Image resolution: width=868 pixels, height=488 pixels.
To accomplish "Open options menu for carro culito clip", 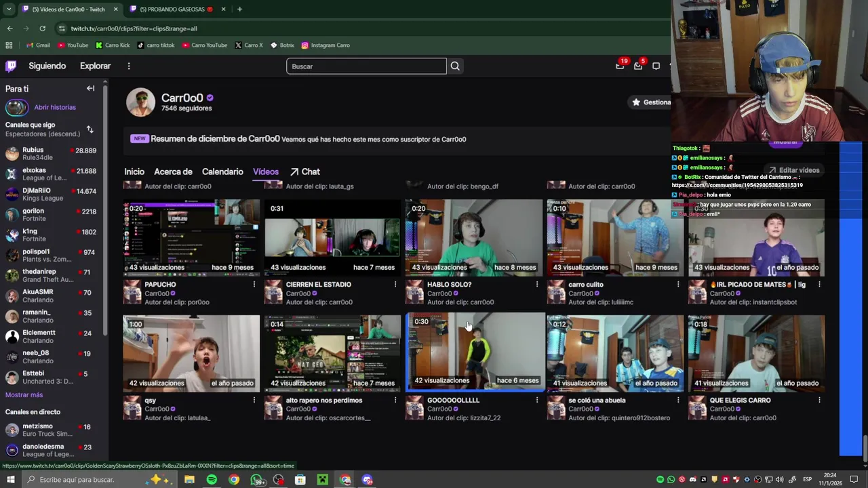I will (x=678, y=285).
